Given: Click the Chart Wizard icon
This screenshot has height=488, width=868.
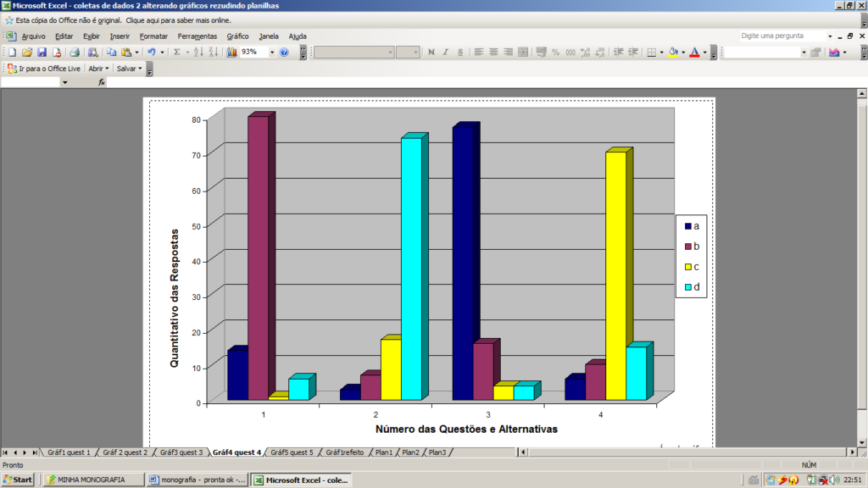Looking at the screenshot, I should coord(231,53).
